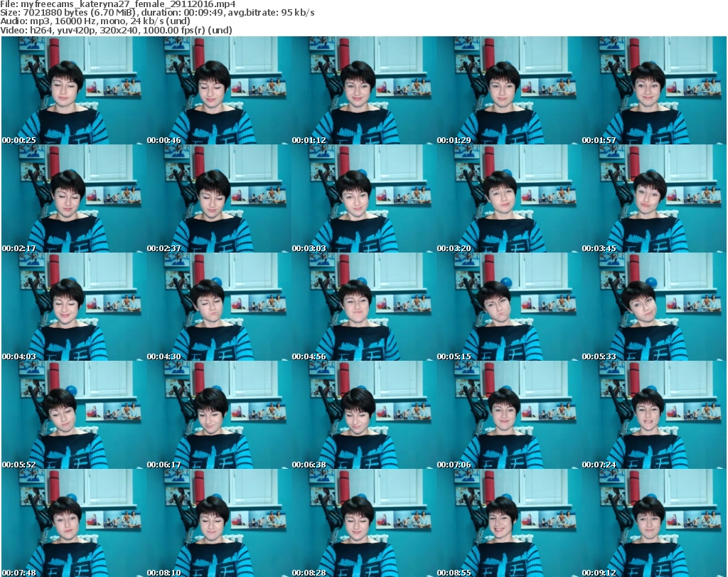Choose the frame labeled 00:03:03
Screen dimensions: 728x577
point(363,198)
